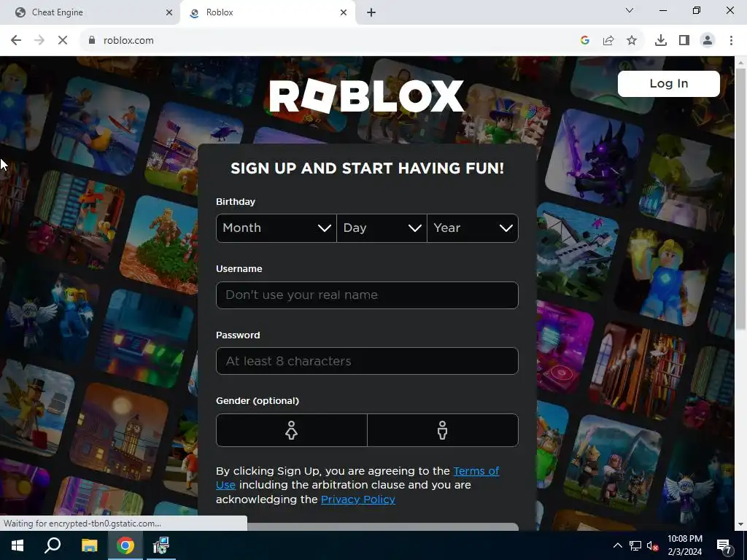Viewport: 747px width, 560px height.
Task: Bookmark this page with the star icon
Action: [x=632, y=41]
